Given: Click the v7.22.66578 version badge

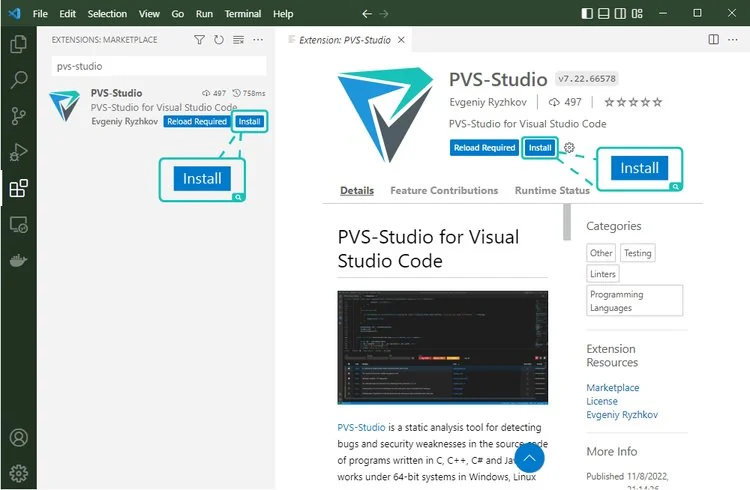Looking at the screenshot, I should click(x=587, y=78).
